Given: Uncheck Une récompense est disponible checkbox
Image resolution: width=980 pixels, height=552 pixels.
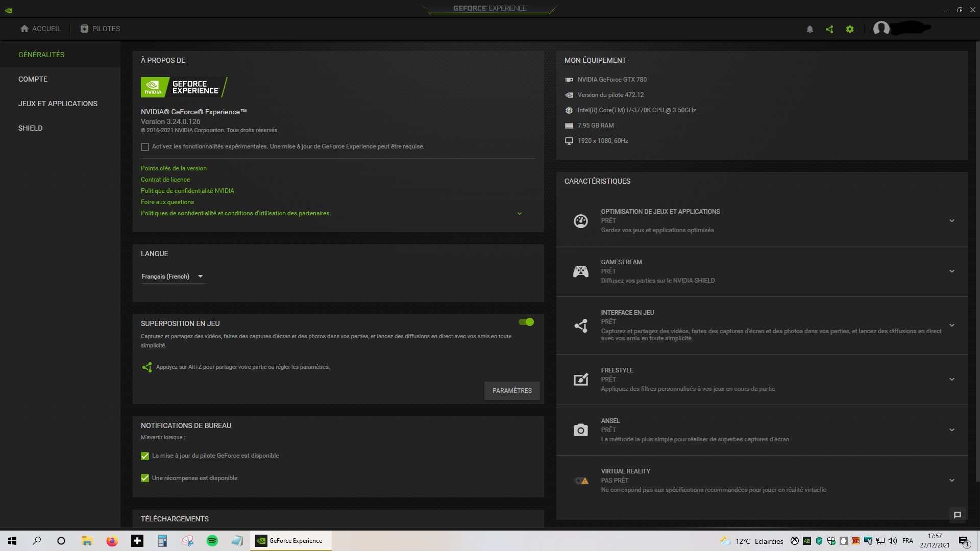Looking at the screenshot, I should pyautogui.click(x=145, y=479).
